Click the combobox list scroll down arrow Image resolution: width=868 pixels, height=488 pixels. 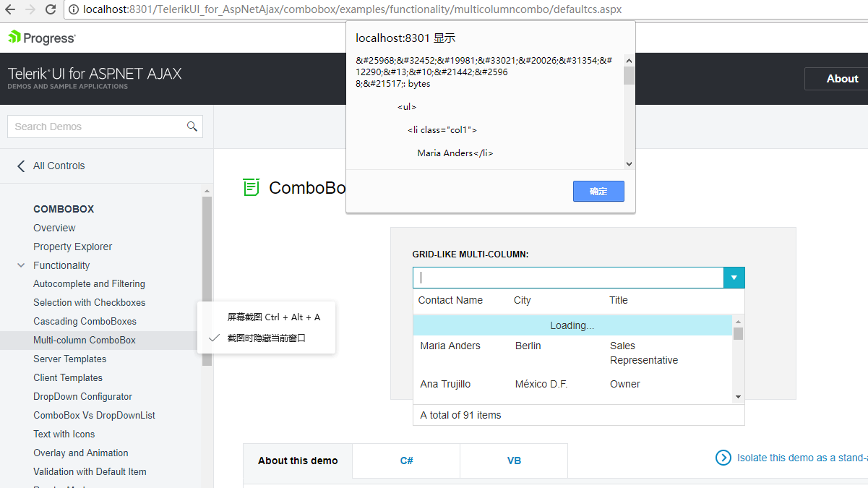(x=738, y=396)
